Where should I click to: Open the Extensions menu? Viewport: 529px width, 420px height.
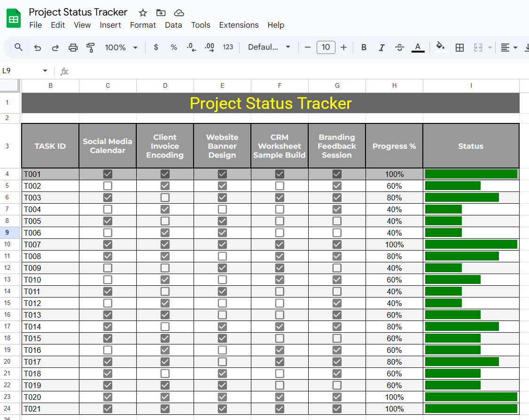coord(239,25)
